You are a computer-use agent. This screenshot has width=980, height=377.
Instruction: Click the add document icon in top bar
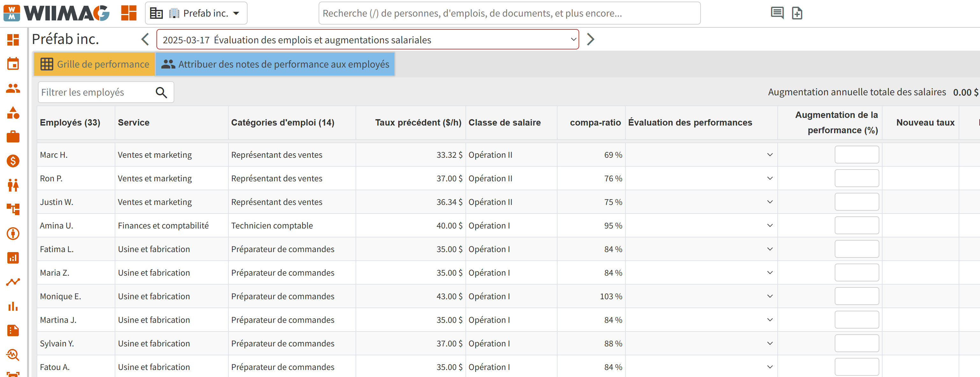pos(797,13)
